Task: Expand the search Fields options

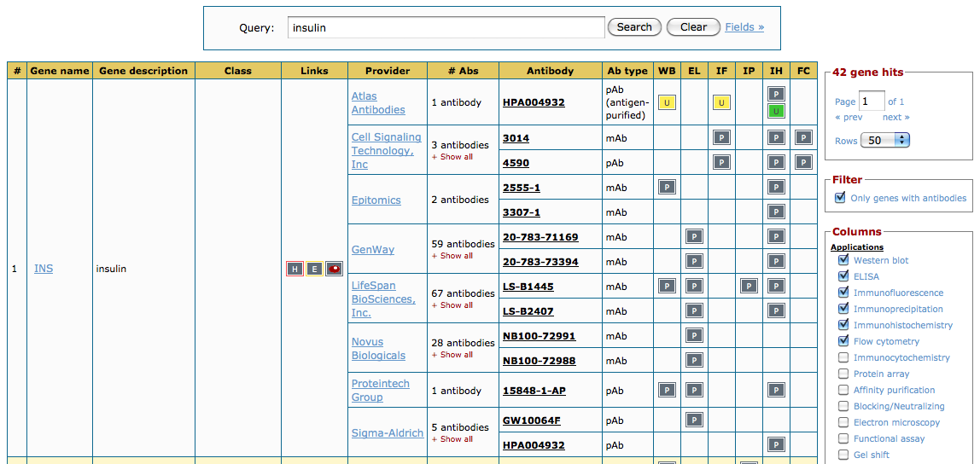Action: tap(744, 27)
